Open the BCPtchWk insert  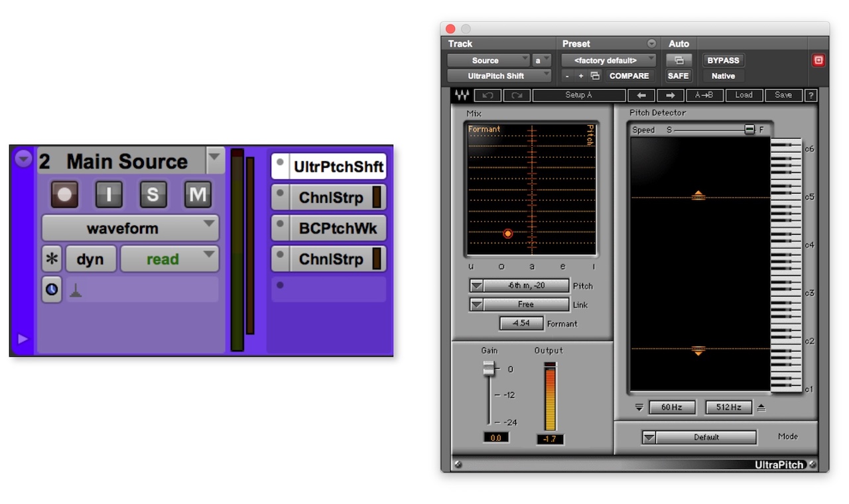click(x=338, y=228)
